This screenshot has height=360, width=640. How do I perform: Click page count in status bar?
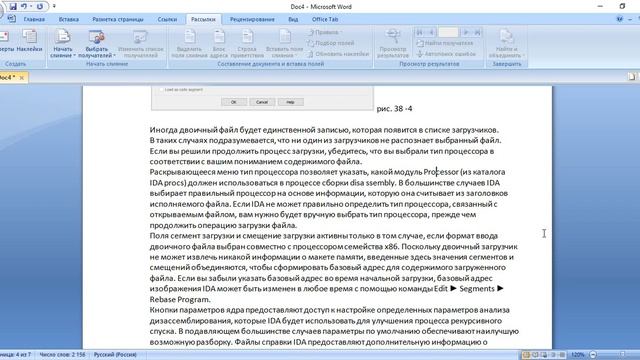tap(16, 355)
